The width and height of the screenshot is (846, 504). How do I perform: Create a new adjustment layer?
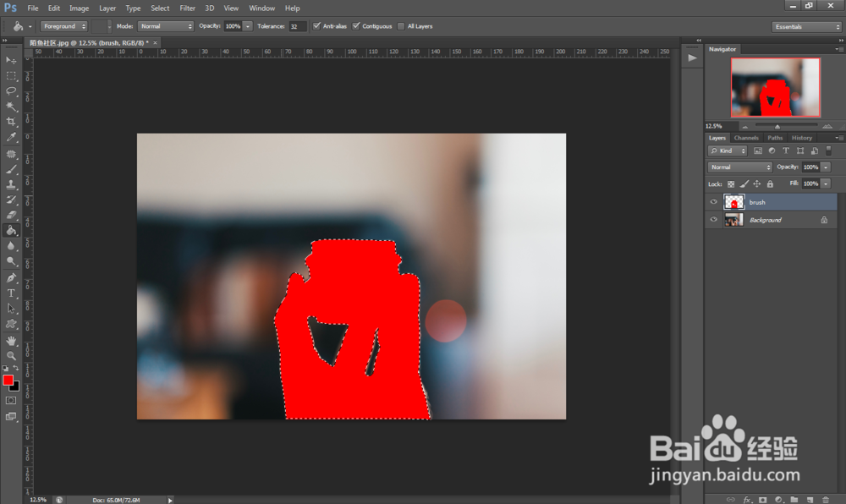pos(778,500)
